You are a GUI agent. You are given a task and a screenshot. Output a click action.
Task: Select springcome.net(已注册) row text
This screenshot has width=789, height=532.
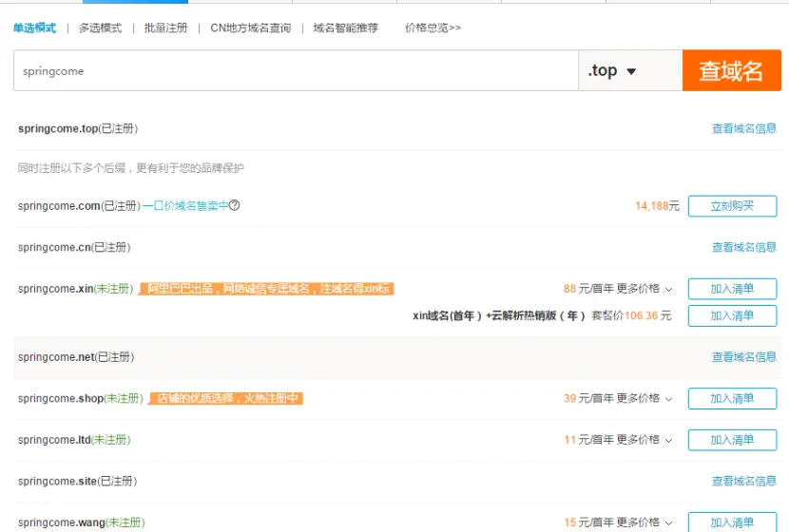pyautogui.click(x=76, y=357)
